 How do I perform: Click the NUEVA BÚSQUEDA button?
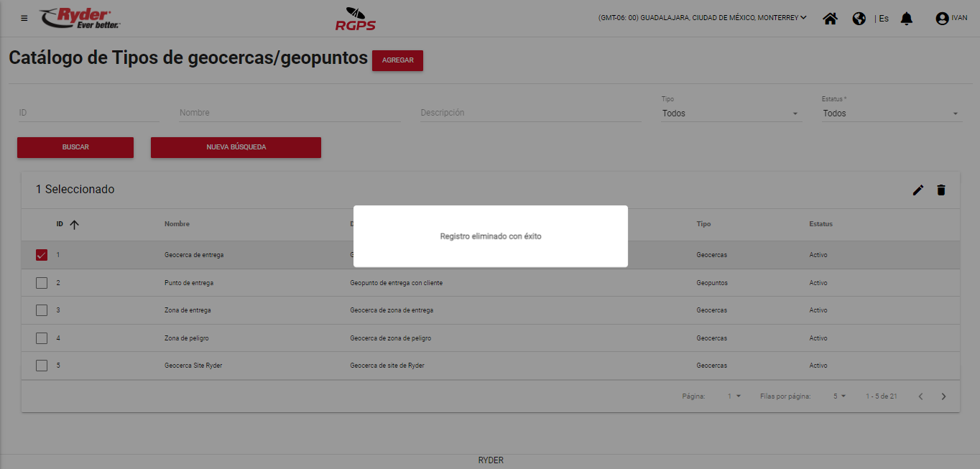point(236,147)
